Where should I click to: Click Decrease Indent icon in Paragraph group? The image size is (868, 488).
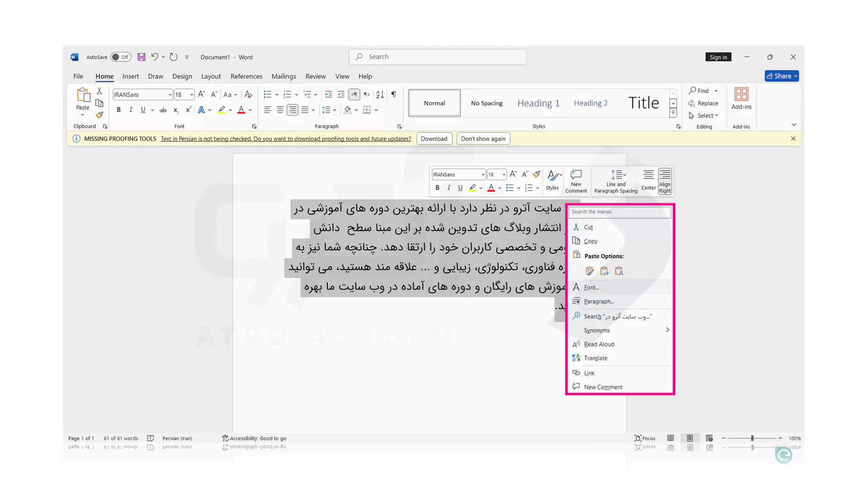pyautogui.click(x=328, y=94)
